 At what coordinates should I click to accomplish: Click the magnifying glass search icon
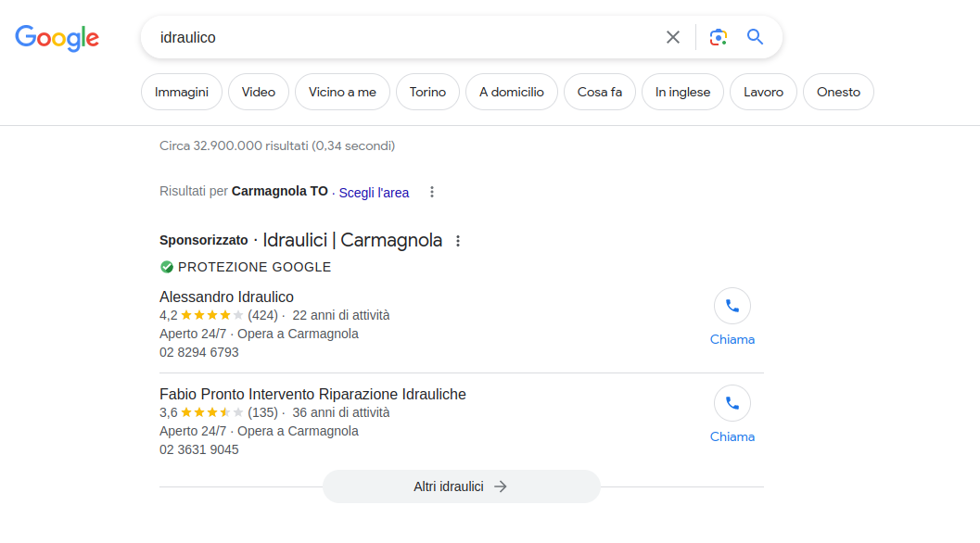(755, 37)
